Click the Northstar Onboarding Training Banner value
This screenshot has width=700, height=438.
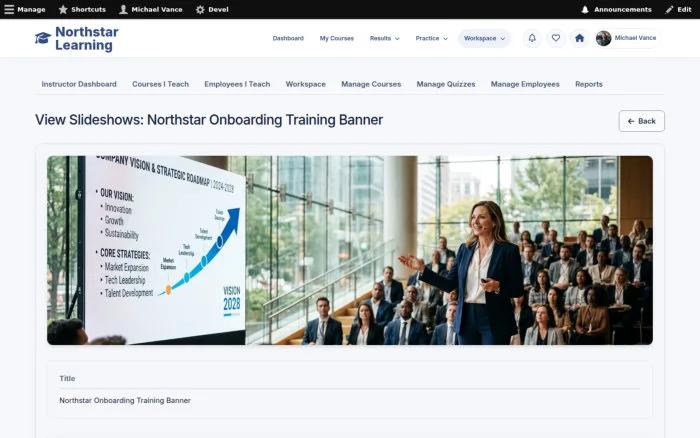tap(125, 400)
